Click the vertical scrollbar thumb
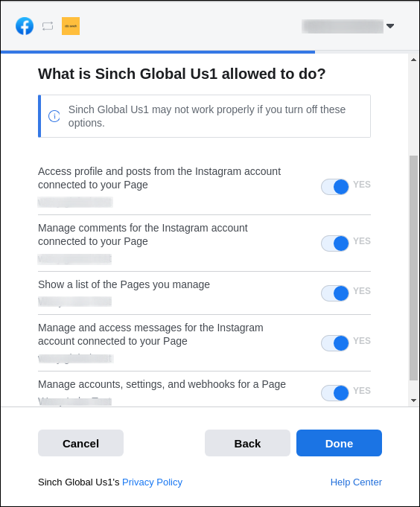The width and height of the screenshot is (420, 507). (413, 268)
